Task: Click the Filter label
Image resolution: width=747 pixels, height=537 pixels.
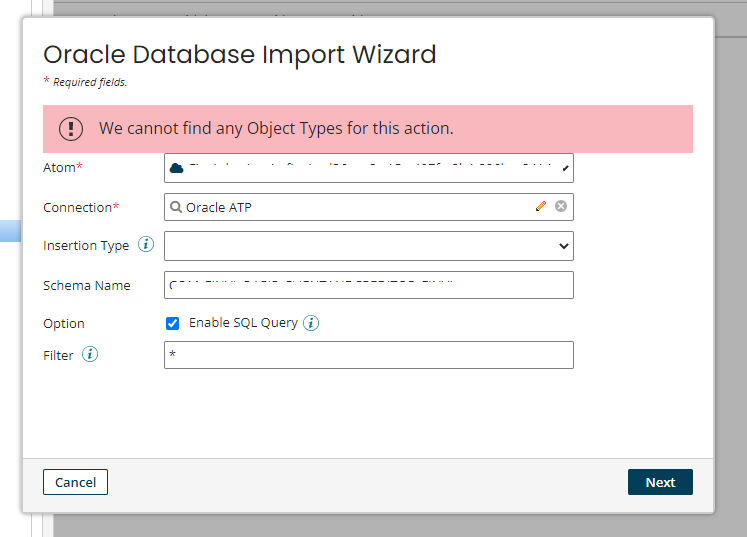Action: [58, 355]
